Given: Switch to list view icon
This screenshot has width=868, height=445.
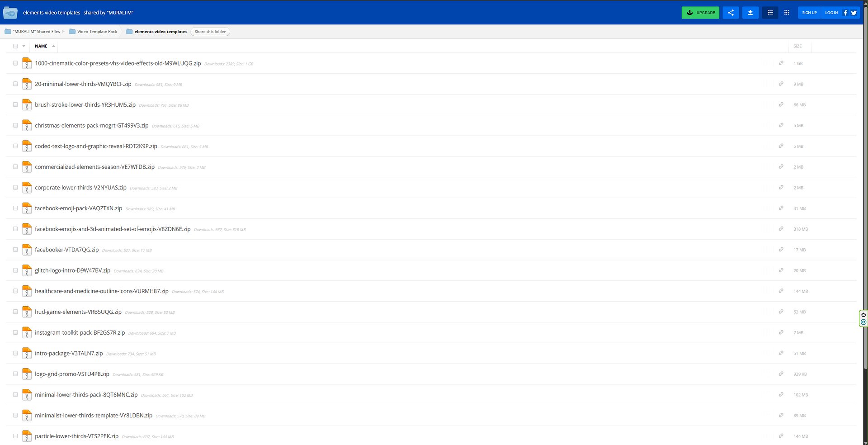Looking at the screenshot, I should pos(770,13).
